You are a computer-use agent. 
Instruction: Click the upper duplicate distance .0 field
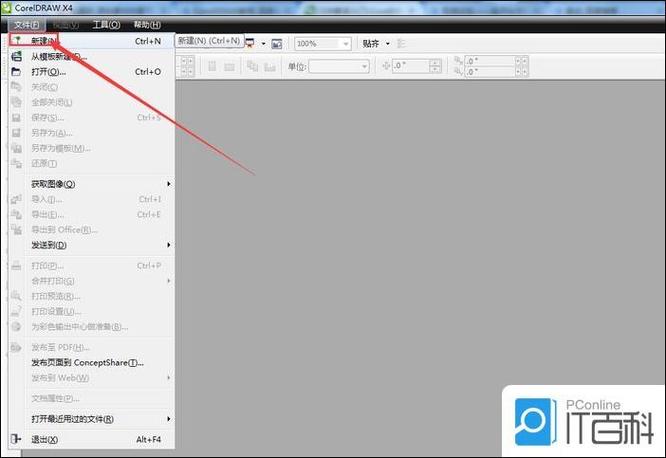pos(490,61)
